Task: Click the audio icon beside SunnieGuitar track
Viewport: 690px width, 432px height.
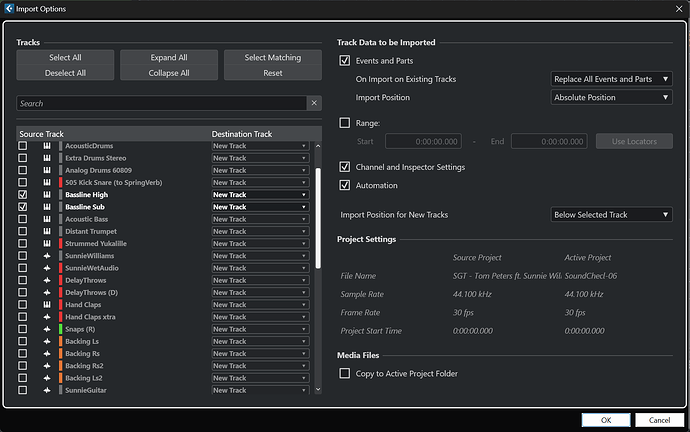Action: coord(47,390)
